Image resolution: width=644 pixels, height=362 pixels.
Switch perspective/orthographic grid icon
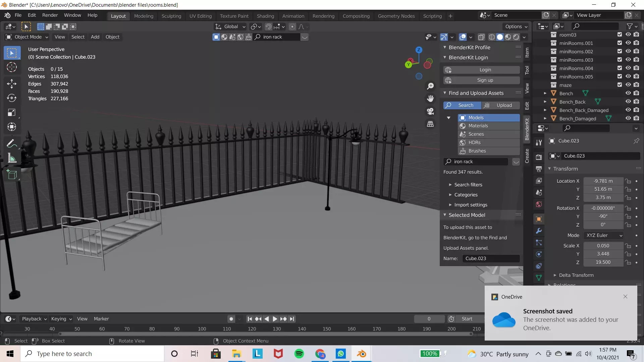430,124
